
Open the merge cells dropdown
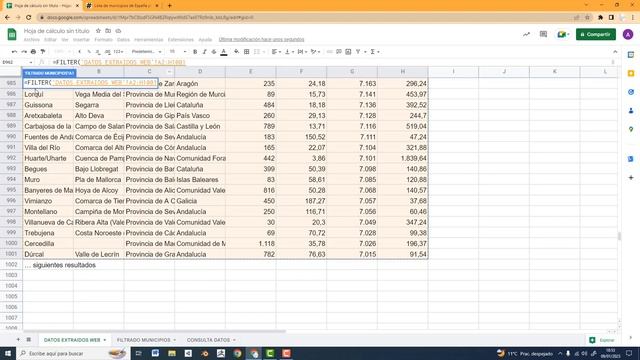tap(259, 52)
